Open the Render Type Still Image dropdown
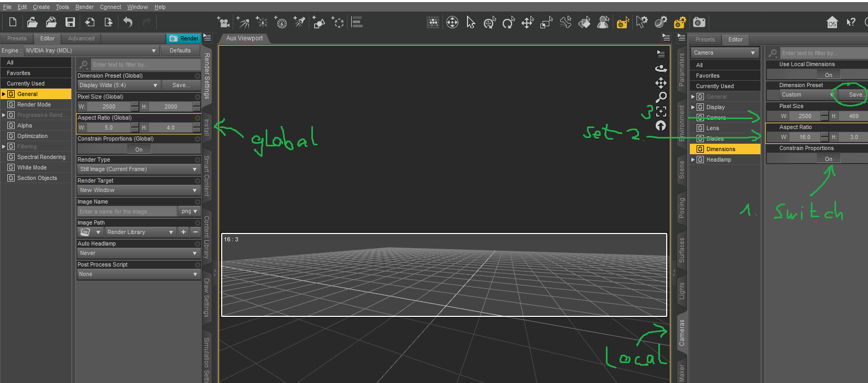This screenshot has height=383, width=868. [x=138, y=169]
